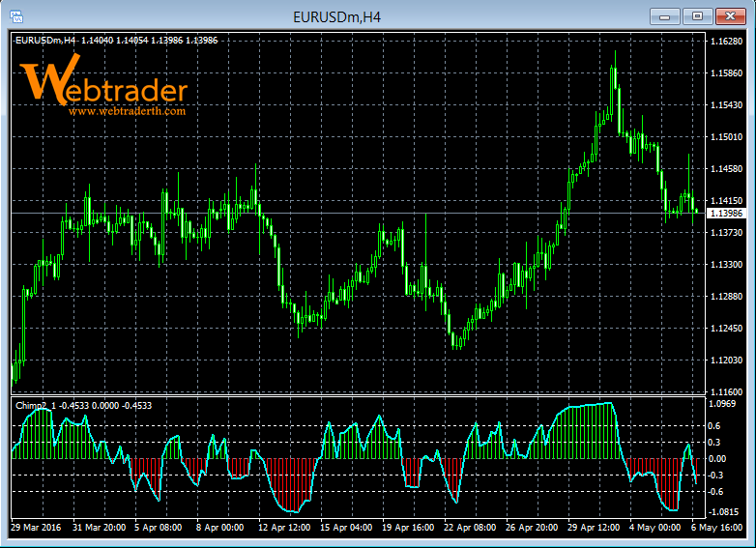The image size is (756, 548).
Task: Maximize the EURUSDm,H4 chart window
Action: coord(697,16)
